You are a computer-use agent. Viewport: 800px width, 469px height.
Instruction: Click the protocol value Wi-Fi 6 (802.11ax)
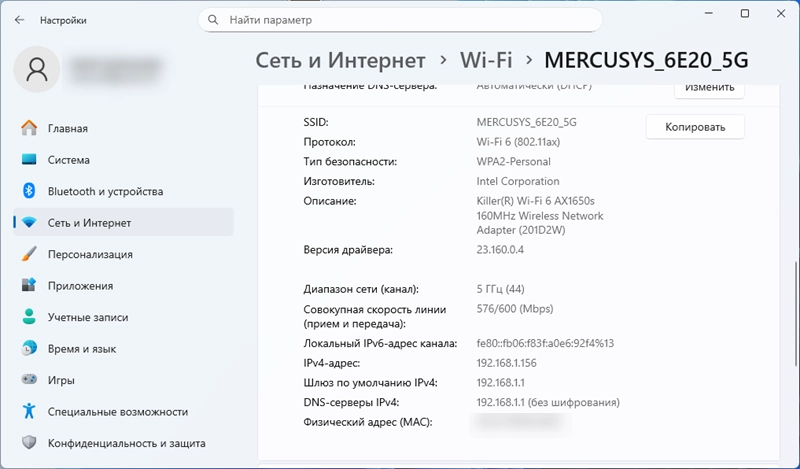pos(518,142)
